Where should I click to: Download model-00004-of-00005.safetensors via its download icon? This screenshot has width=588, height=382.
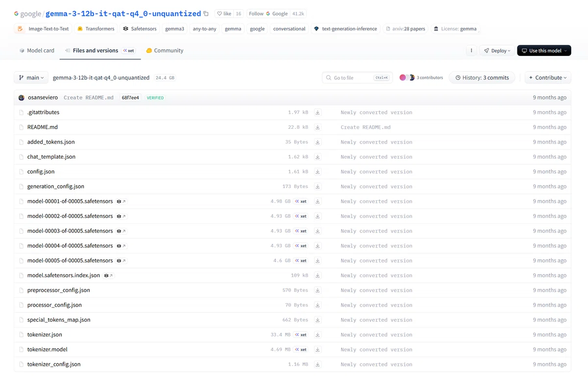[318, 246]
